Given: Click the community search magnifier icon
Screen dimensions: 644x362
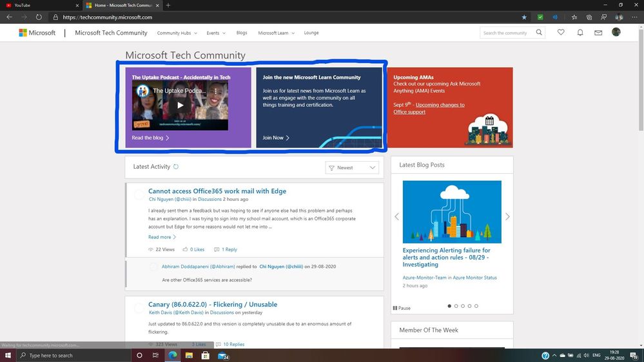Looking at the screenshot, I should coord(539,32).
